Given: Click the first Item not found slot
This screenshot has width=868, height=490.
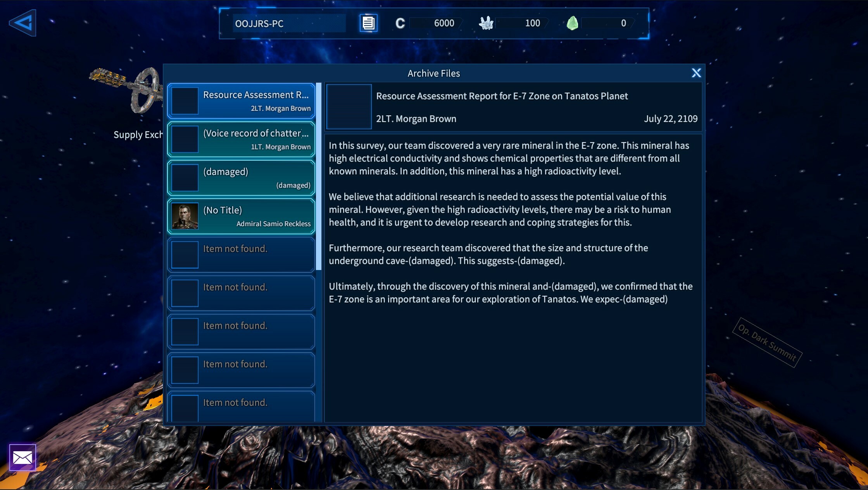Looking at the screenshot, I should 241,255.
